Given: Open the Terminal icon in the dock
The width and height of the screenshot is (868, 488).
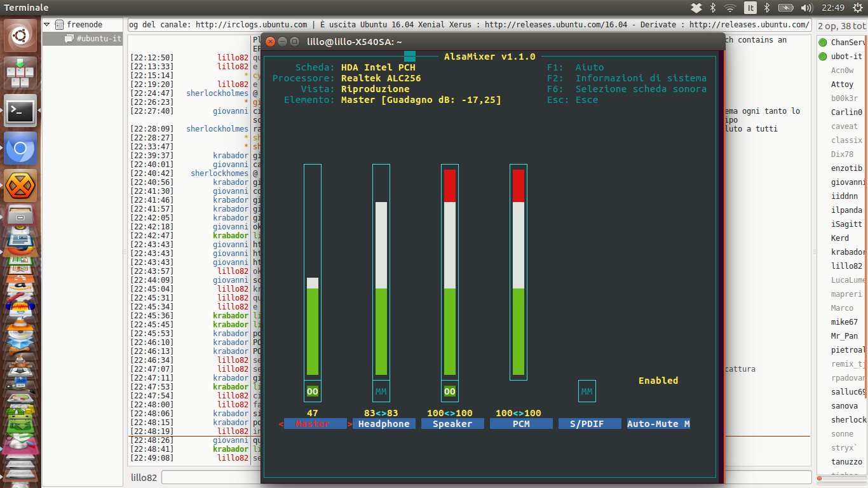Looking at the screenshot, I should coord(20,112).
